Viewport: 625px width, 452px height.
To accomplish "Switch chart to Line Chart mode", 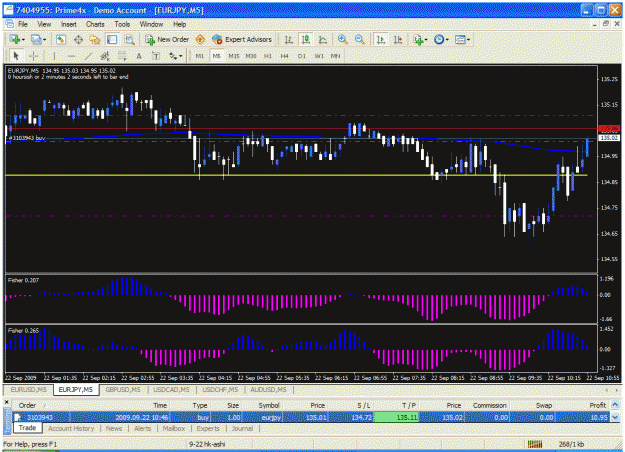I will click(x=322, y=39).
